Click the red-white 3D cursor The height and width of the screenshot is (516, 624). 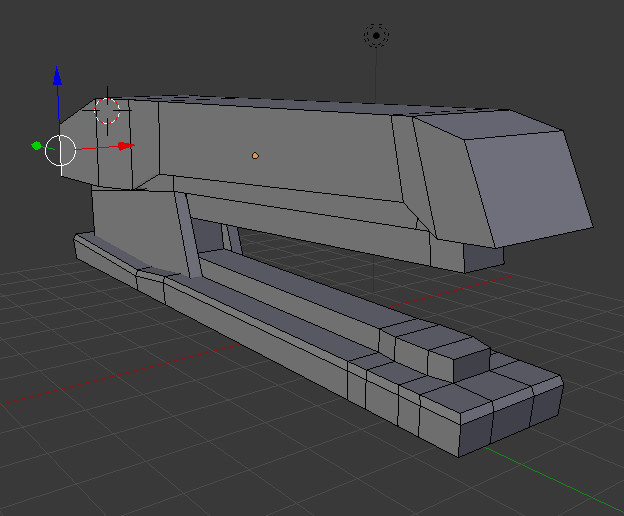tap(107, 111)
